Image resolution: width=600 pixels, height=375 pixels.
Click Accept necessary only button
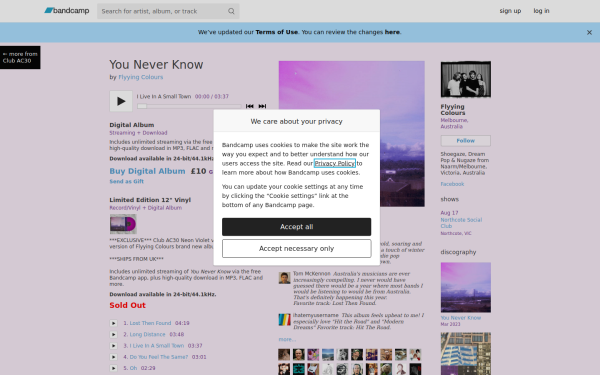click(296, 248)
